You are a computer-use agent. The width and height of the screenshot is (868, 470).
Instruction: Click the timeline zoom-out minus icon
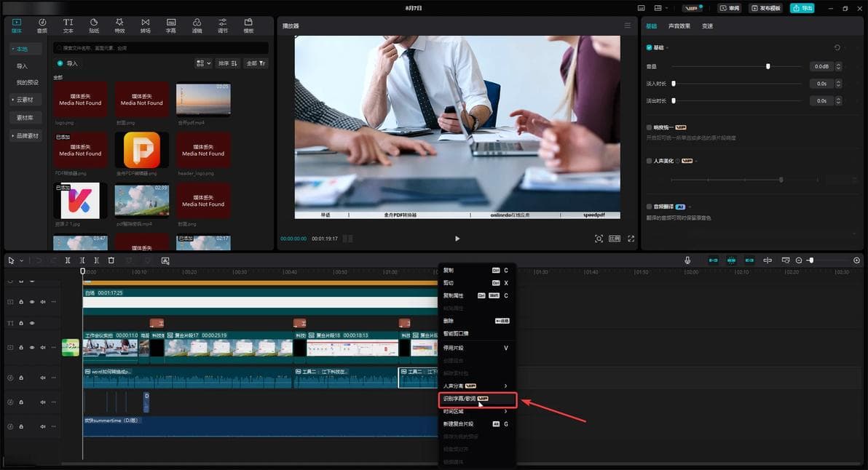(x=799, y=260)
